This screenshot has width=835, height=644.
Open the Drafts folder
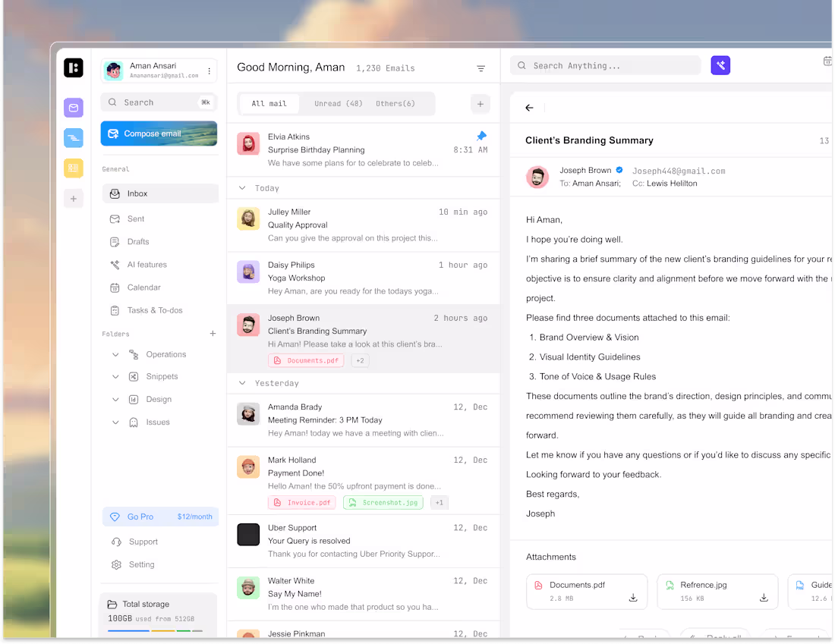tap(160, 242)
